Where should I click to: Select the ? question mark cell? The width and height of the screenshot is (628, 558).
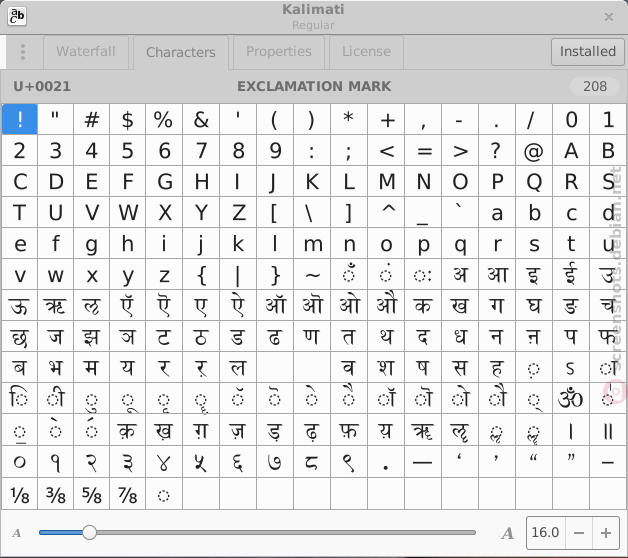click(497, 150)
